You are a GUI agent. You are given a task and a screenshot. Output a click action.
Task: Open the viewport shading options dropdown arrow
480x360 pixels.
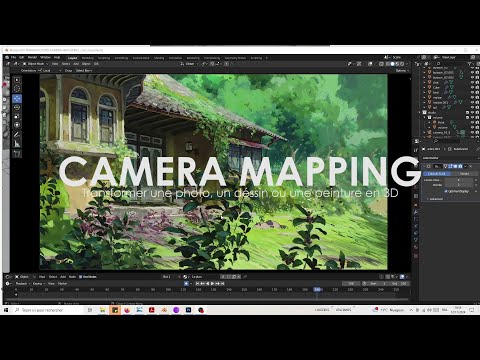pos(407,64)
